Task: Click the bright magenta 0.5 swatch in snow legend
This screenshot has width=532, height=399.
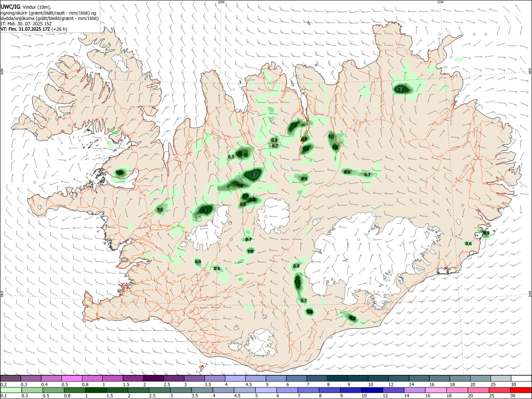Action: coord(72,379)
